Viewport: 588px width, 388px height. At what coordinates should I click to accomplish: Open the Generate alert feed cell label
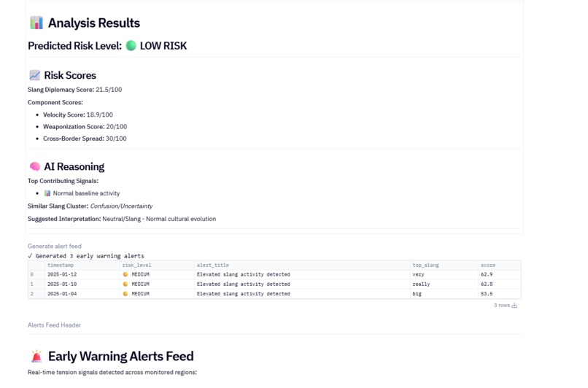(55, 247)
